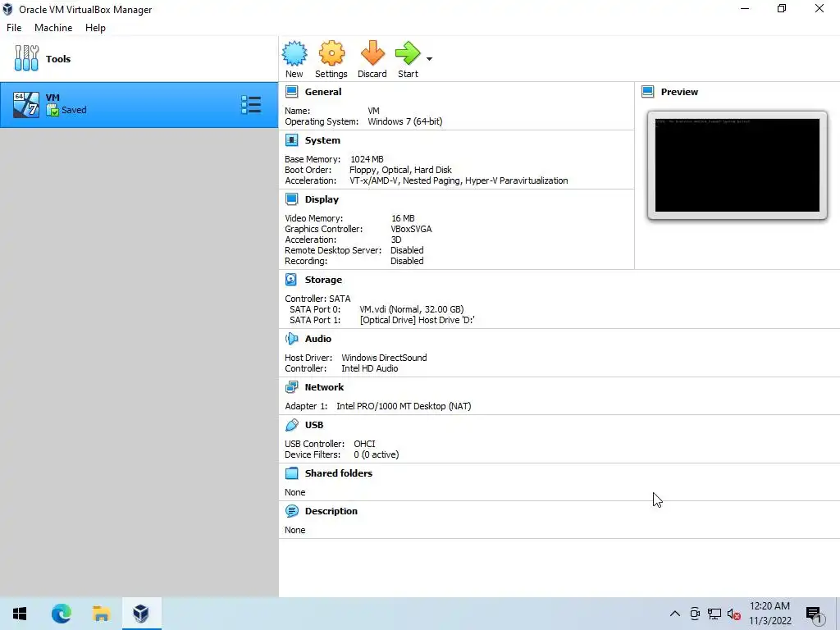Viewport: 840px width, 630px height.
Task: Click the 1024 MB base memory value
Action: coord(367,159)
